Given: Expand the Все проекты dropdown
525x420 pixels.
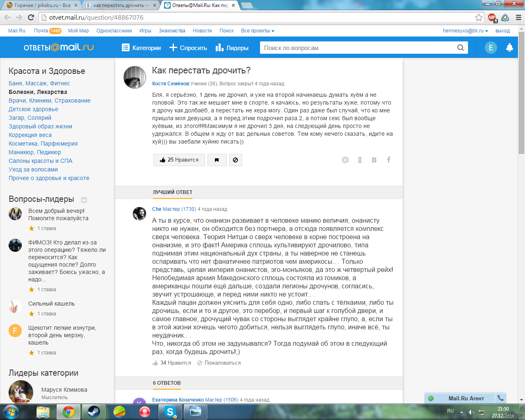Looking at the screenshot, I should click(x=258, y=31).
